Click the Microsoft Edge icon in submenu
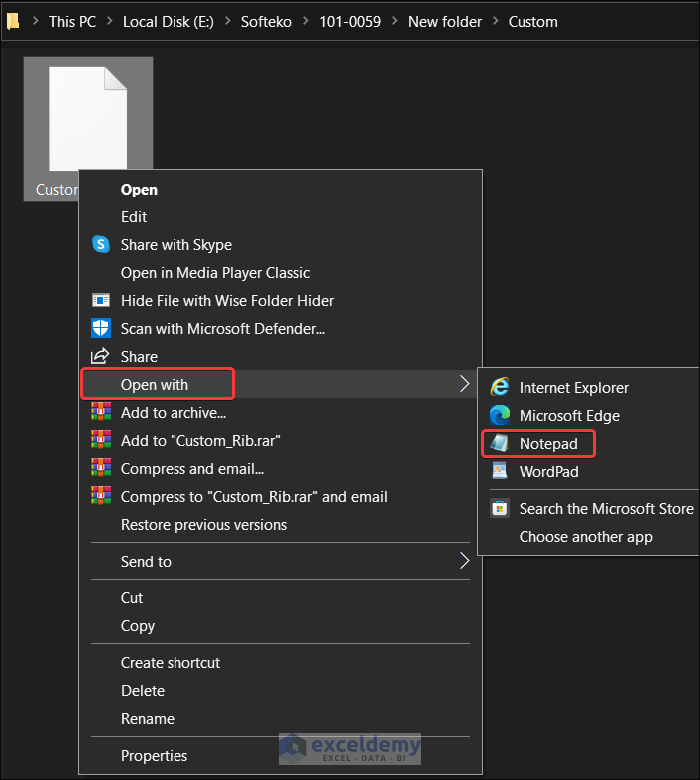Screen dimensions: 700x780 tap(500, 415)
